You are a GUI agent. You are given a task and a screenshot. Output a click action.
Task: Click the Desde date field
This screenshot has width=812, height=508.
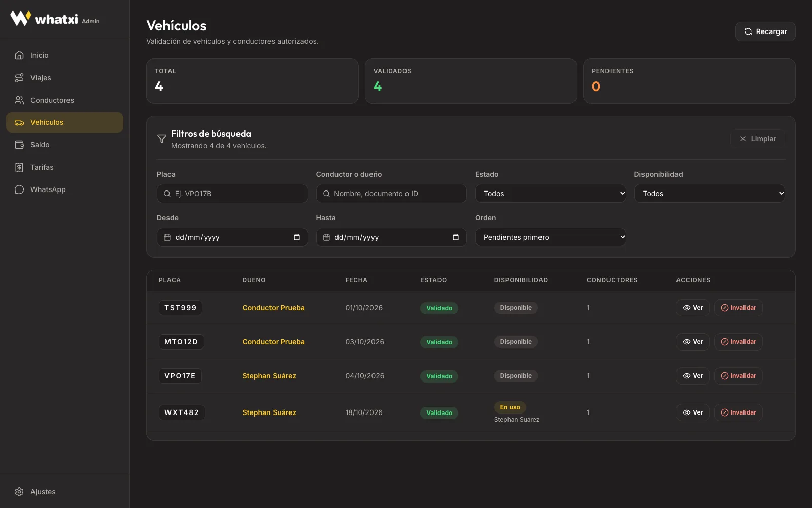[232, 237]
